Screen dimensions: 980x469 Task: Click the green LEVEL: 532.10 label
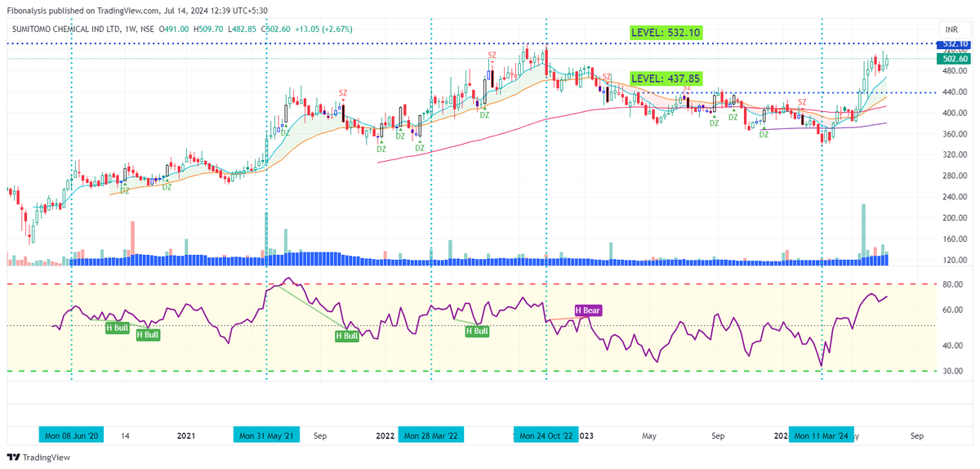(666, 33)
